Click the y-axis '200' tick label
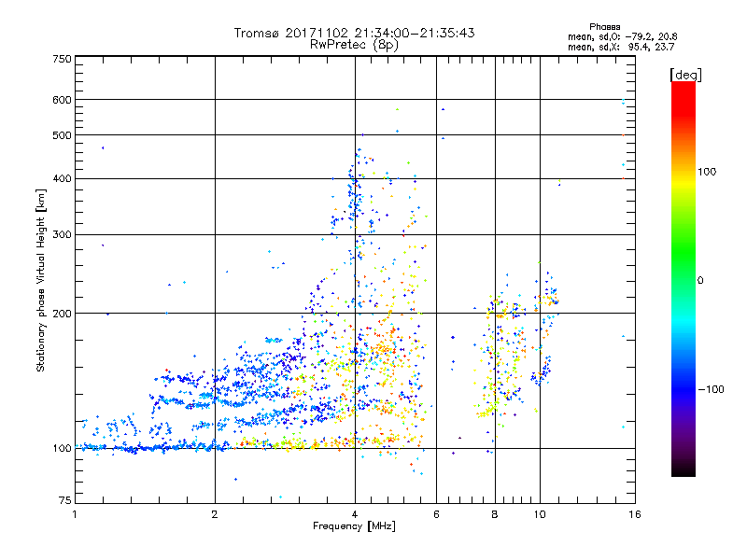747x560 pixels. click(62, 314)
